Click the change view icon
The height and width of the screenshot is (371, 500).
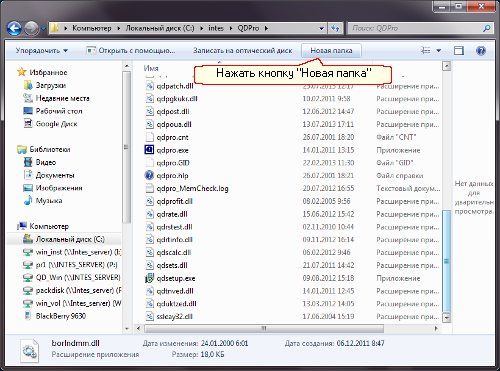[426, 51]
